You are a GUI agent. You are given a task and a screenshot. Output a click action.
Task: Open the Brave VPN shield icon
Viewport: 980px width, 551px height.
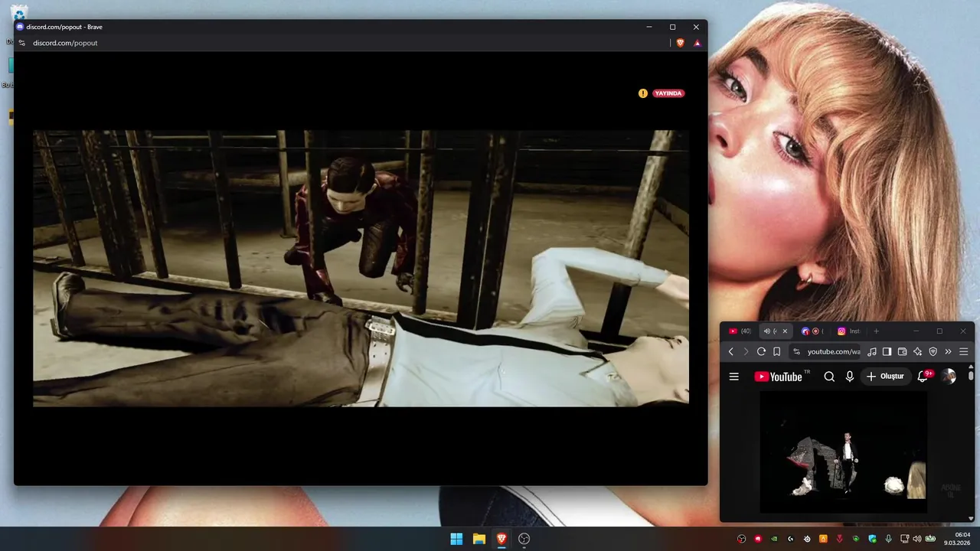[x=933, y=351]
